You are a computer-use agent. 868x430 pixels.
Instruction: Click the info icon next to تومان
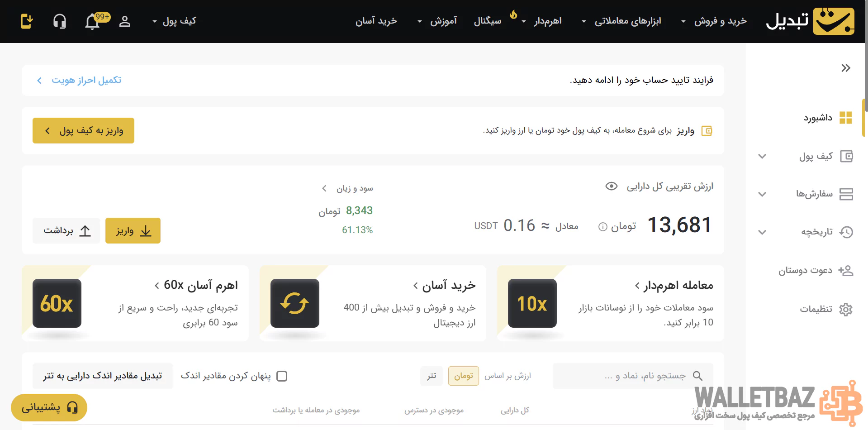point(602,227)
